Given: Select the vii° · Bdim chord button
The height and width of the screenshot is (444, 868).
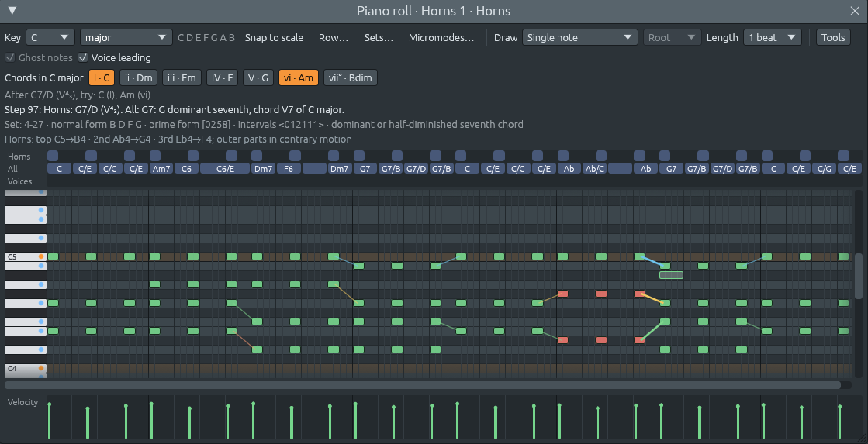Looking at the screenshot, I should tap(351, 78).
